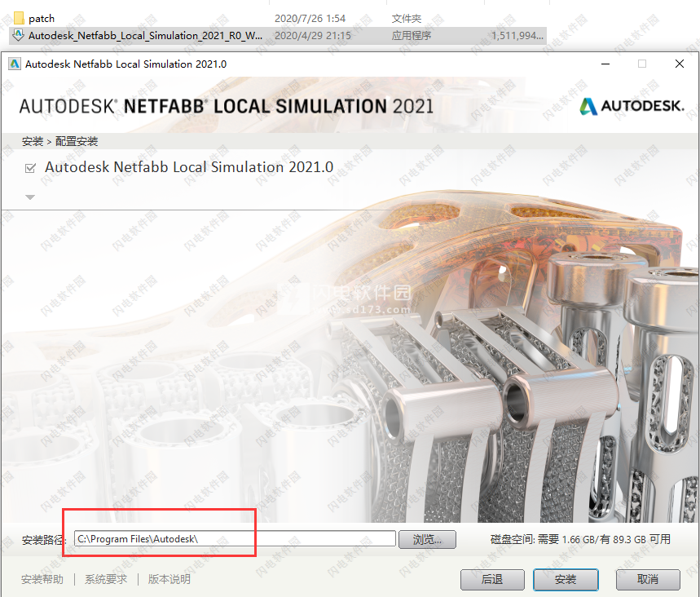Click the Autodesk logo in installer title bar
Viewport: 700px width, 597px height.
coord(15,64)
